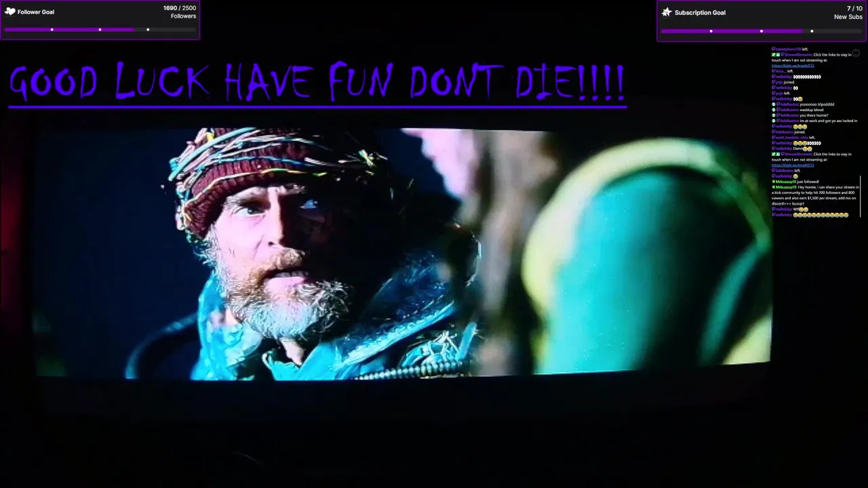The width and height of the screenshot is (868, 488).
Task: Click "im at work and got yo ass locked in"
Action: click(x=829, y=121)
